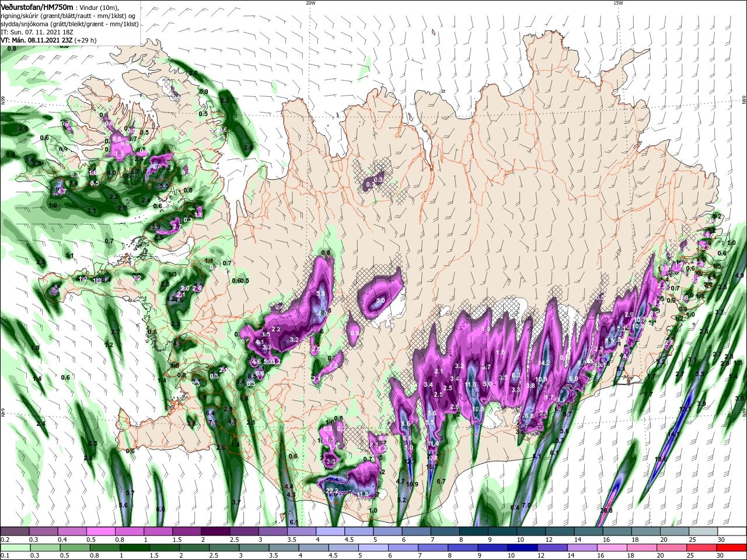This screenshot has height=560, width=747.
Task: Click the 14.2 precipitation value
Action: click(544, 362)
